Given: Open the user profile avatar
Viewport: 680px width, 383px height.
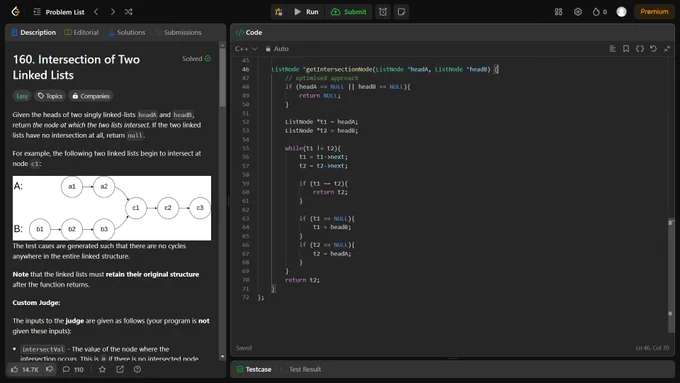Looking at the screenshot, I should (x=621, y=12).
